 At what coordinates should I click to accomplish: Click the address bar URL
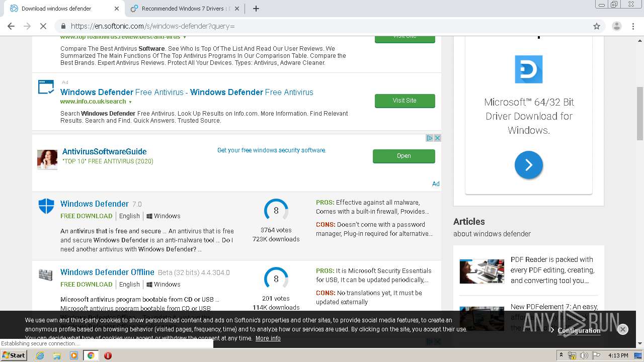[153, 26]
